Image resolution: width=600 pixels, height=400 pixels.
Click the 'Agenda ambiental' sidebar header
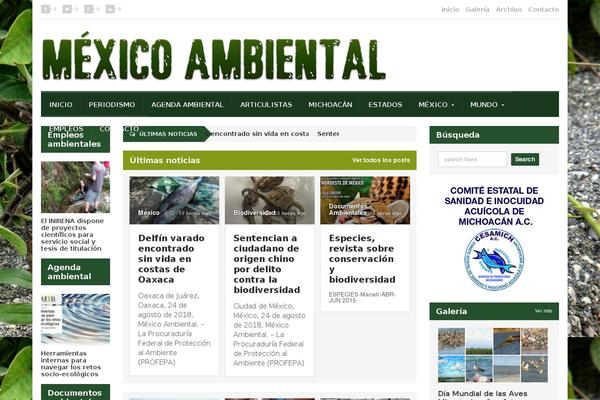(75, 272)
